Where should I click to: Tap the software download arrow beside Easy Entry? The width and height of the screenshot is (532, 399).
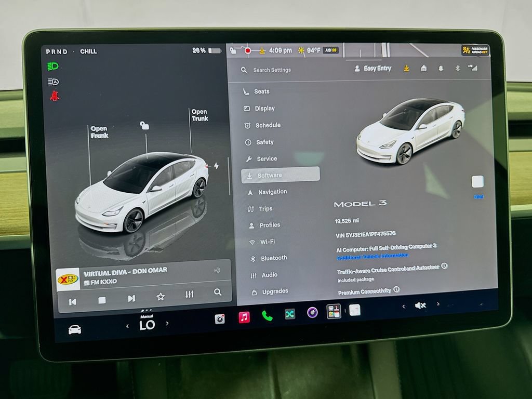(406, 69)
